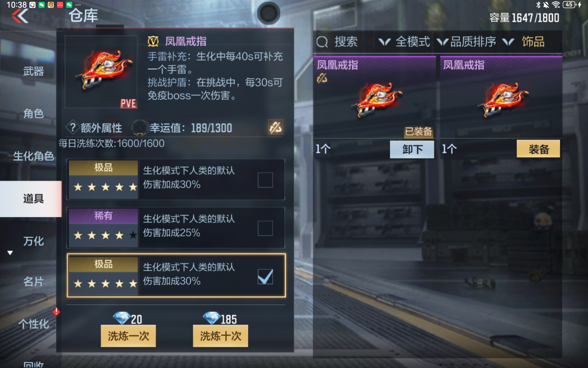This screenshot has width=588, height=368.
Task: Check the 稀有 25% attribute checkbox
Action: 265,228
